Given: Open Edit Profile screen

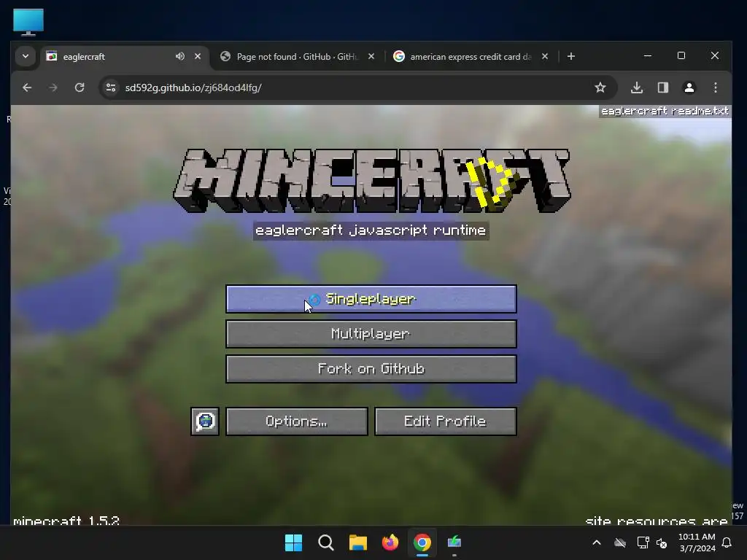Looking at the screenshot, I should pos(446,421).
